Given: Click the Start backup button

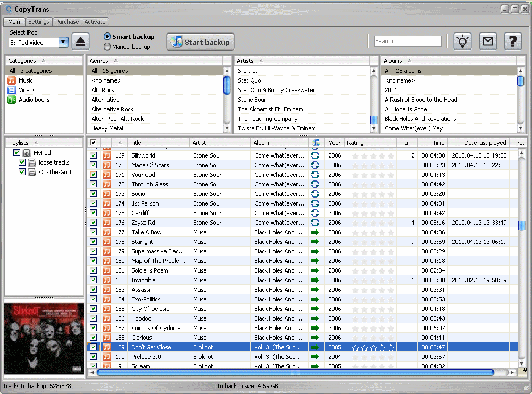Looking at the screenshot, I should click(x=200, y=42).
